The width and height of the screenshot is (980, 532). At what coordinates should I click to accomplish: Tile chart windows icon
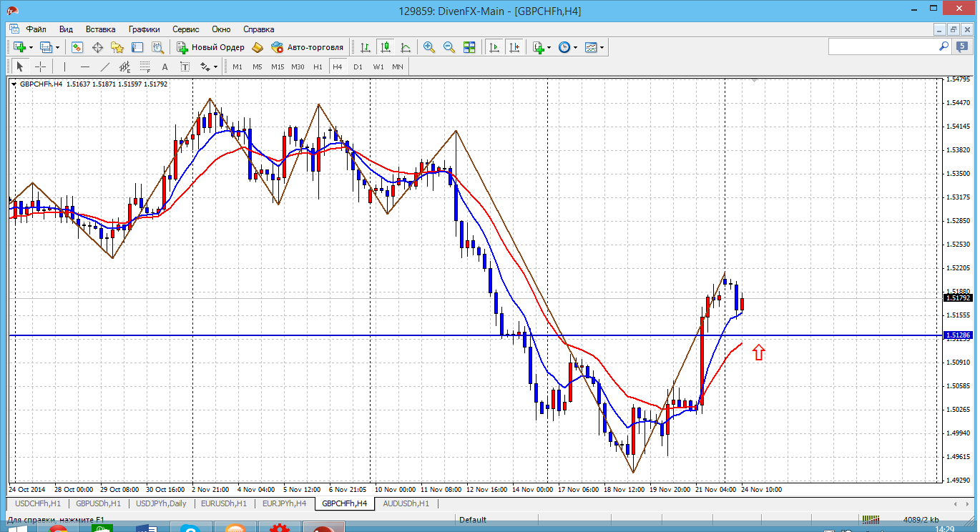point(469,47)
